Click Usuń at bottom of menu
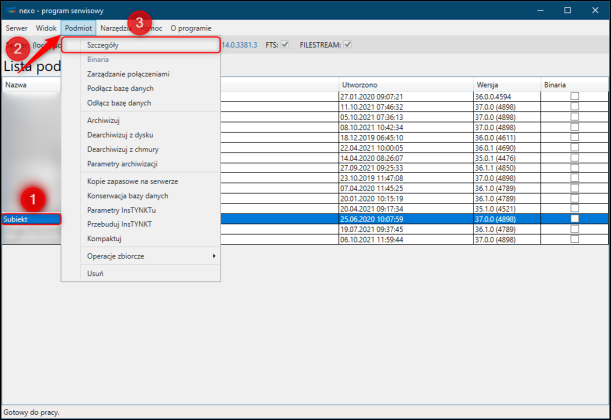This screenshot has height=420, width=611. (96, 273)
